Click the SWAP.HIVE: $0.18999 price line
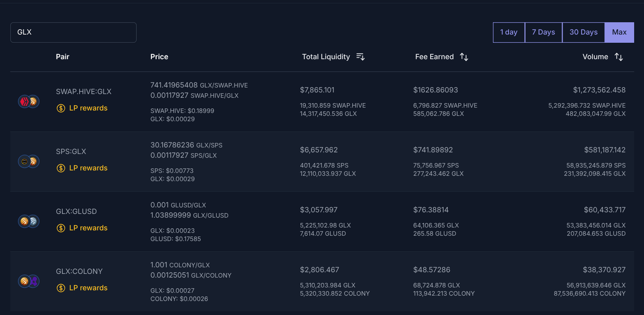This screenshot has height=315, width=644. [x=182, y=111]
